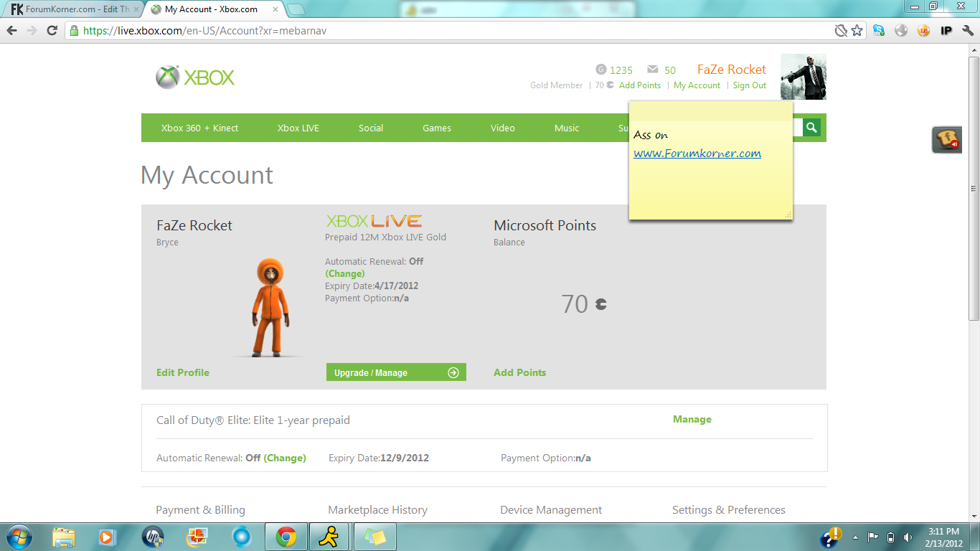Click Marketplace History heading
Screen dimensions: 980x551
tap(377, 510)
